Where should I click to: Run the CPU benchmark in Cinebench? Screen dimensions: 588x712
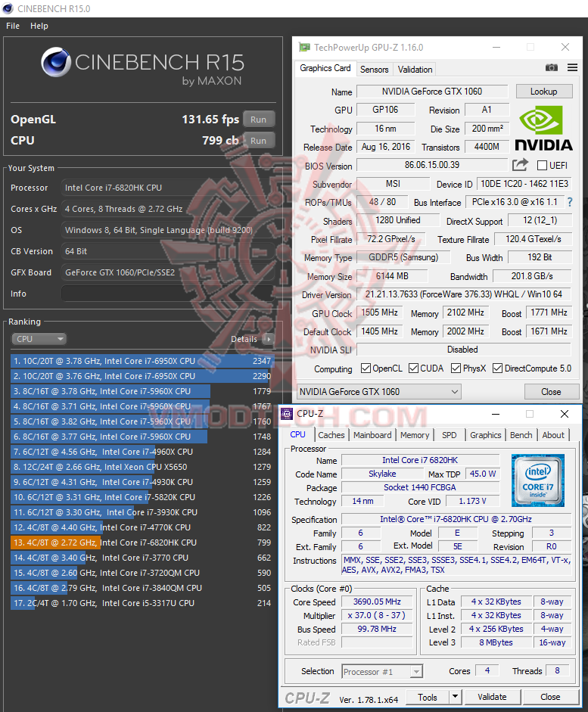258,141
